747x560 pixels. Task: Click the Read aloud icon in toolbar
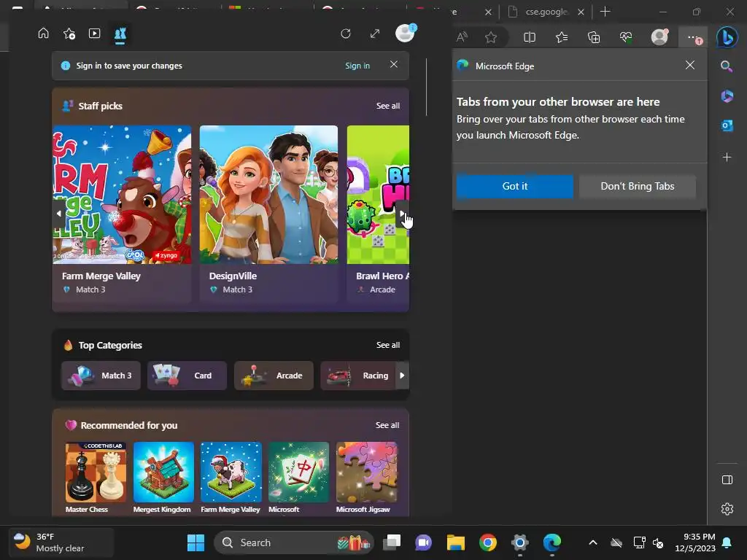[x=462, y=37]
